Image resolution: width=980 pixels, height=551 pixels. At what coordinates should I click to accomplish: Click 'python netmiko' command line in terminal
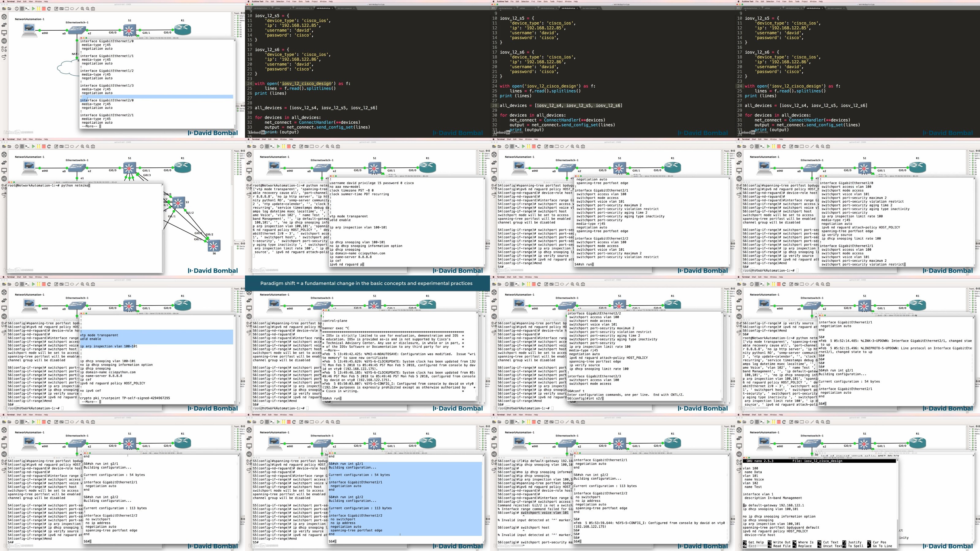click(49, 185)
